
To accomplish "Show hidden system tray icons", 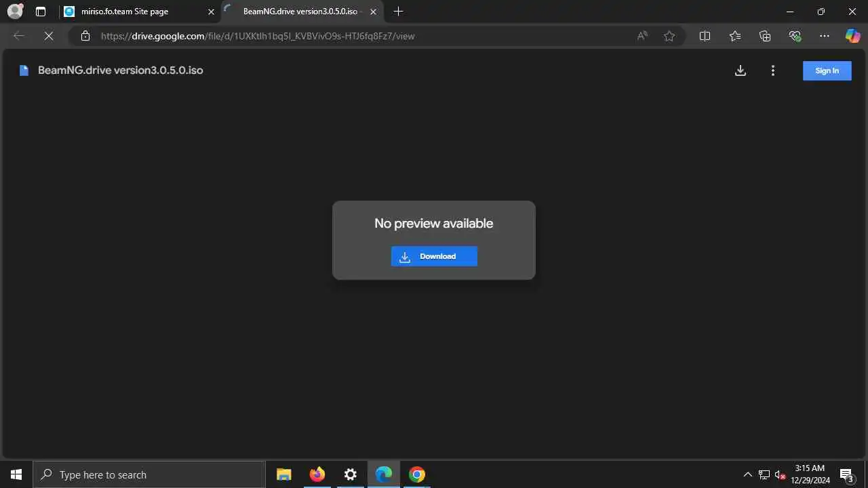I will [x=747, y=474].
